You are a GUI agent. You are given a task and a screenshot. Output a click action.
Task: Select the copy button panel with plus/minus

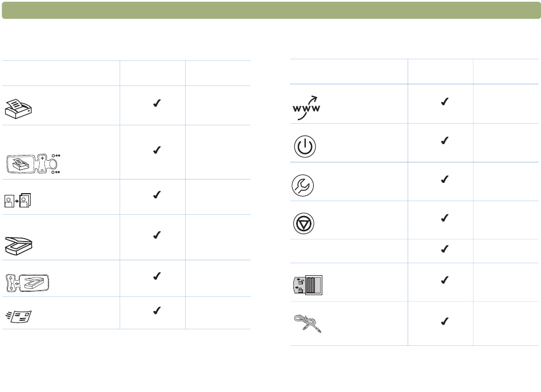[x=34, y=164]
